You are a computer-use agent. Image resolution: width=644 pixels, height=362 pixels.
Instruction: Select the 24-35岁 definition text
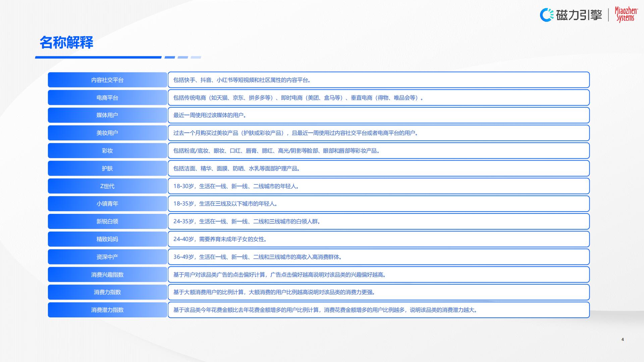tap(248, 222)
